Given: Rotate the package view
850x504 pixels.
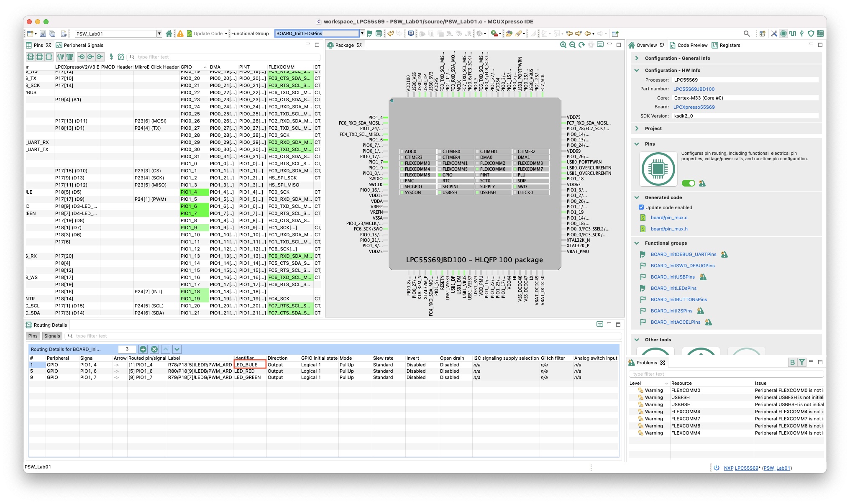Looking at the screenshot, I should (581, 45).
